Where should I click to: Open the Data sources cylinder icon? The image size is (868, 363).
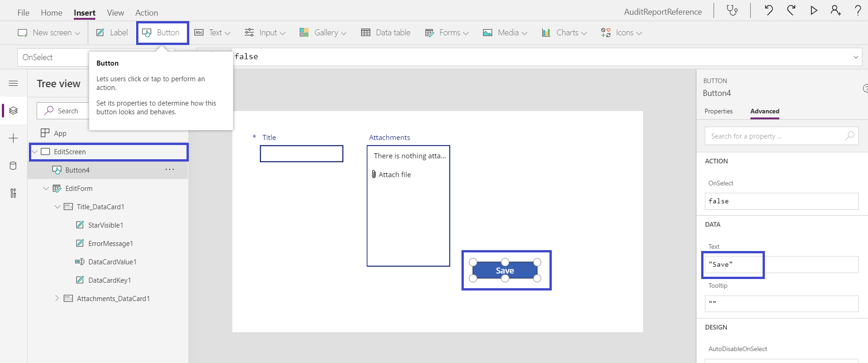(13, 166)
